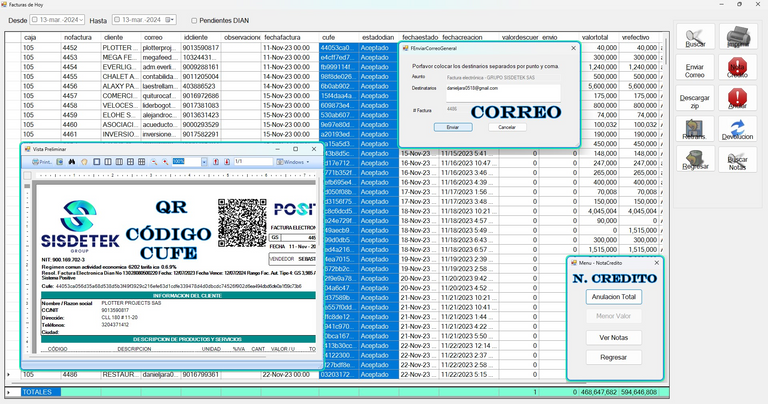Toggle the Pendientes DIAN checkbox

194,21
